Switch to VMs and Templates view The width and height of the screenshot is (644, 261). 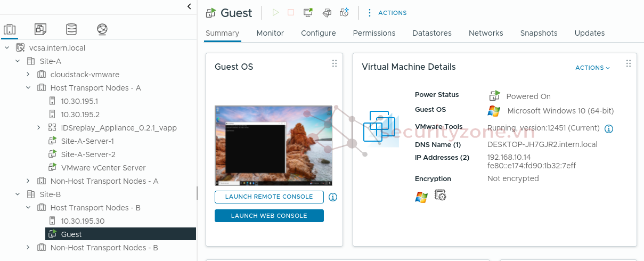[x=40, y=29]
